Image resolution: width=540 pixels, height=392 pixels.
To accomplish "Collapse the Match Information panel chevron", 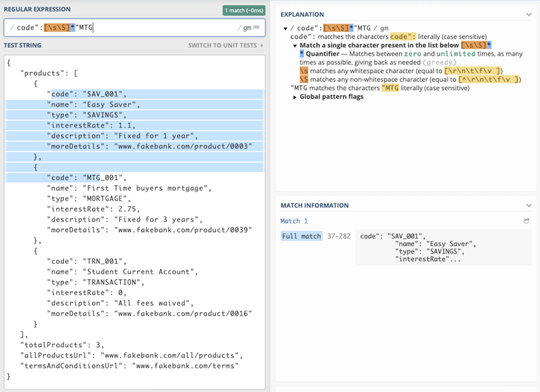I will [x=529, y=205].
